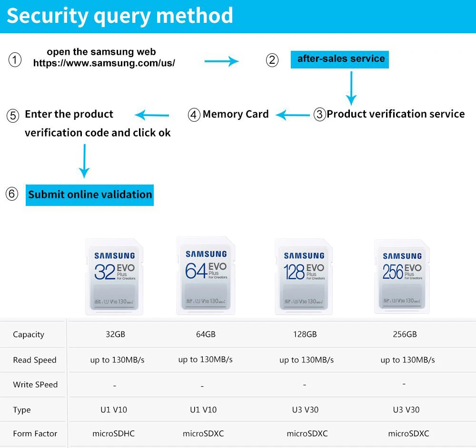Click the https://www.samsung.com/us/ URL text
This screenshot has height=448, width=476.
(104, 63)
